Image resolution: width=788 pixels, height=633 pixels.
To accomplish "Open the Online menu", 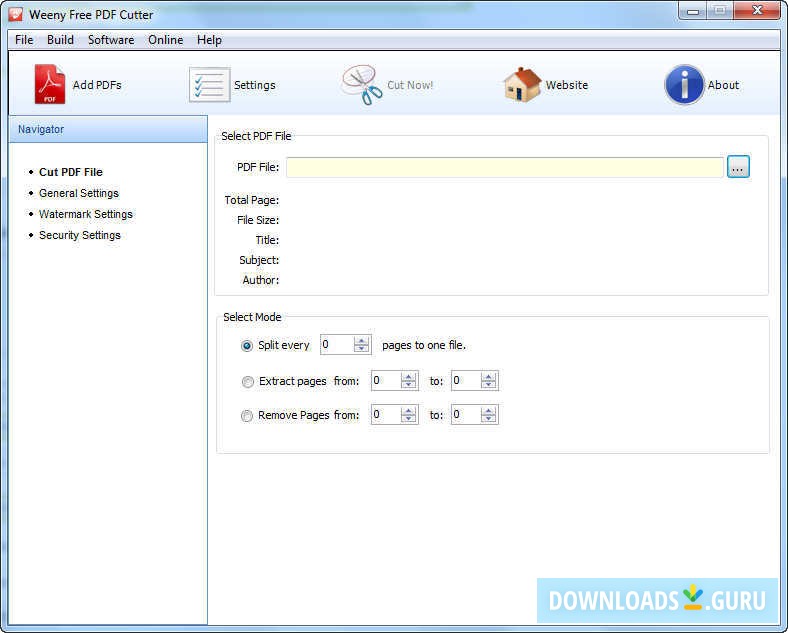I will [165, 40].
